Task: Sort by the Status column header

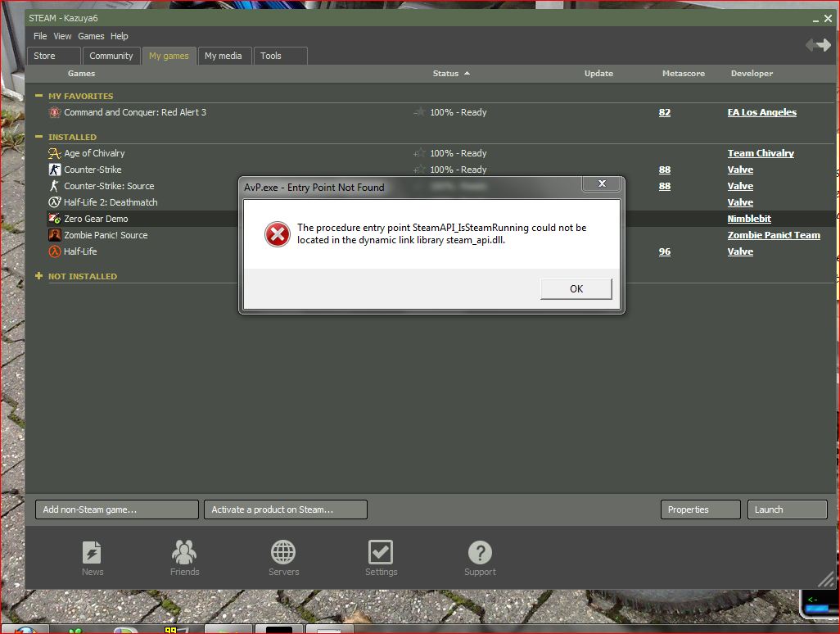Action: [x=451, y=74]
